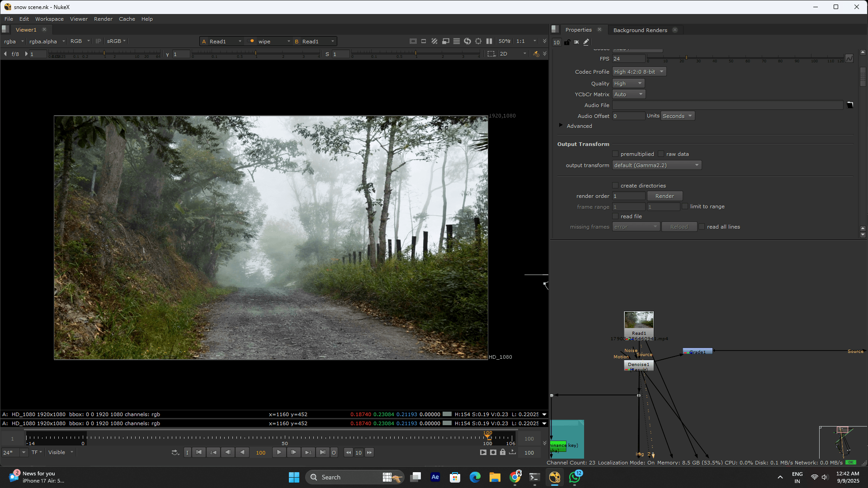
Task: Refresh the viewer with the update icon
Action: (x=467, y=41)
